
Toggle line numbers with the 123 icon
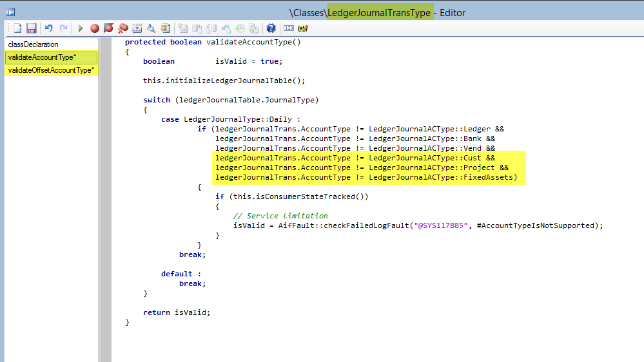click(289, 28)
